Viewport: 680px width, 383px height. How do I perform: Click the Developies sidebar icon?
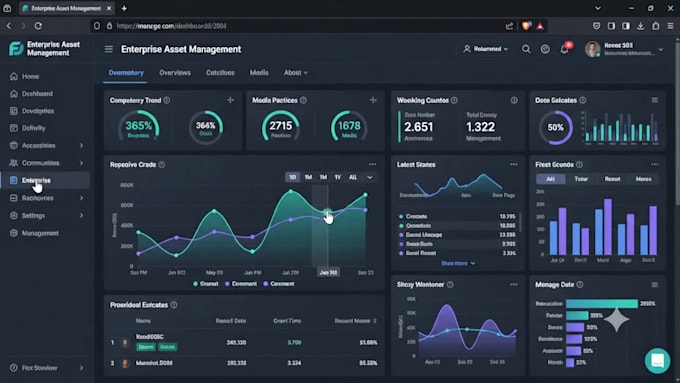click(14, 111)
